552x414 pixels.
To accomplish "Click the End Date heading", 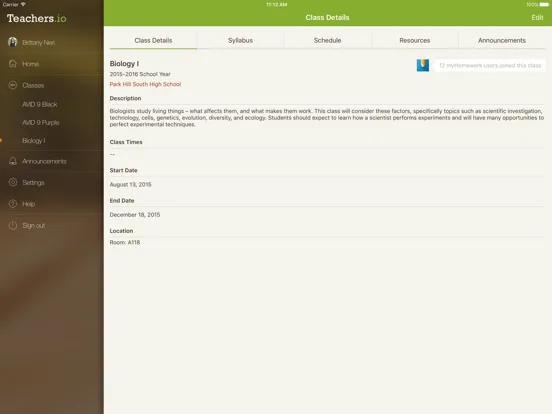I will click(x=122, y=201).
